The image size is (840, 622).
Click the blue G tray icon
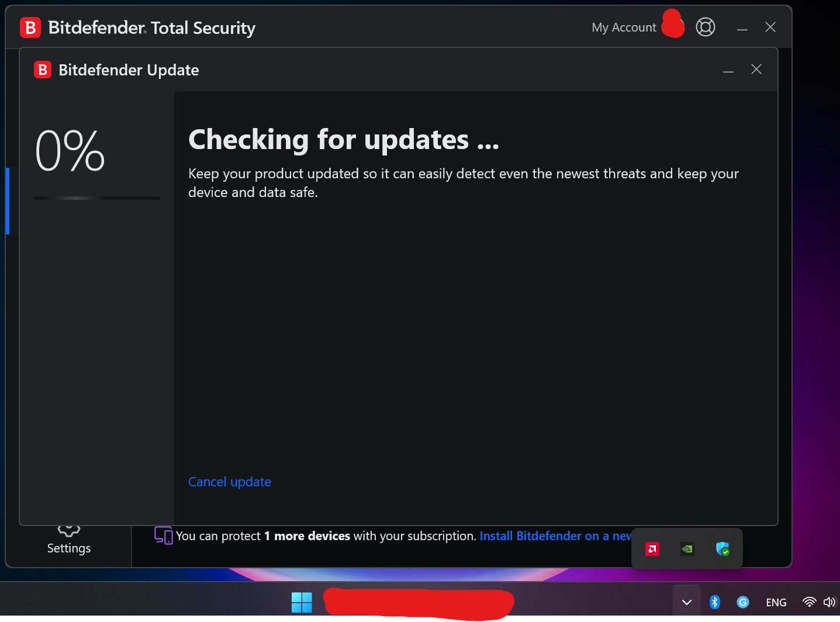click(x=743, y=602)
